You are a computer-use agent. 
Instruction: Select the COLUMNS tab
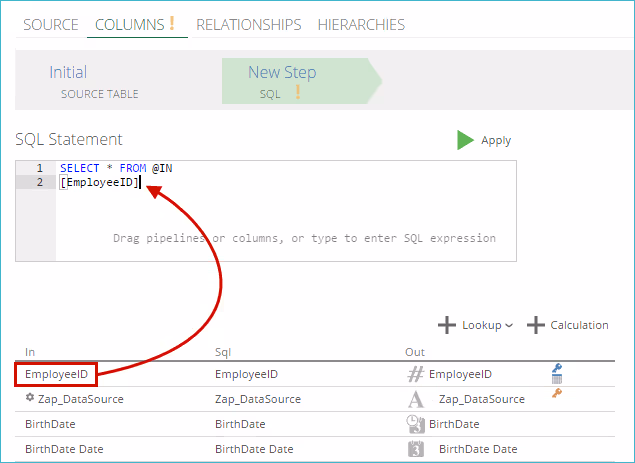click(133, 24)
